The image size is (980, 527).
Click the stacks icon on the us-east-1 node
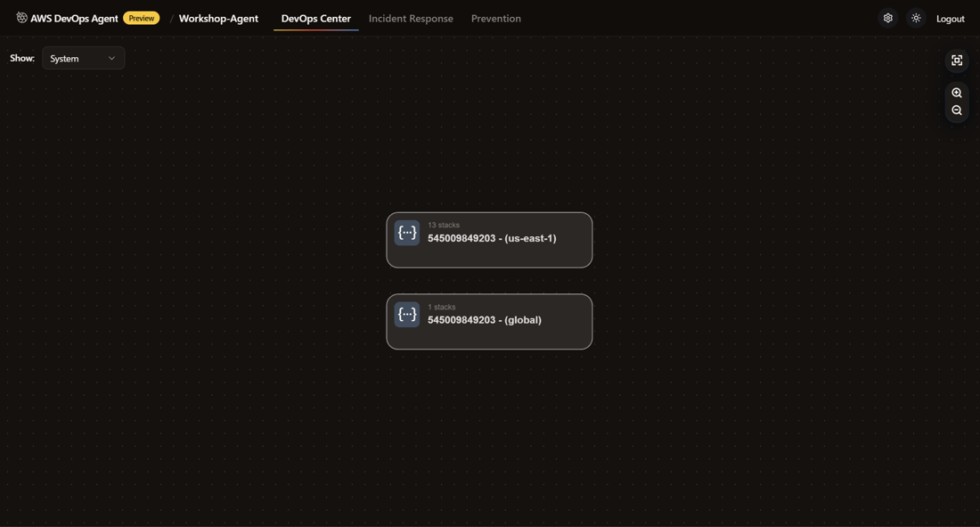coord(406,231)
